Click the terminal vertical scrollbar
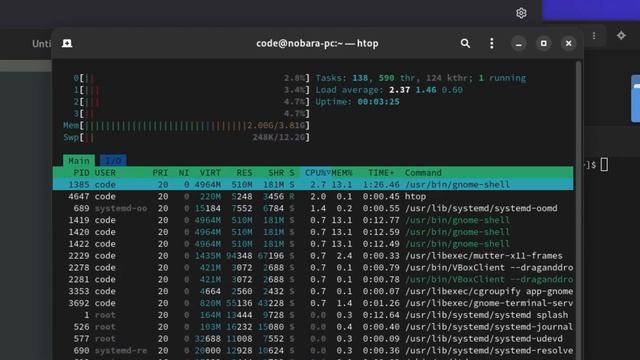Image resolution: width=640 pixels, height=360 pixels. 578,210
